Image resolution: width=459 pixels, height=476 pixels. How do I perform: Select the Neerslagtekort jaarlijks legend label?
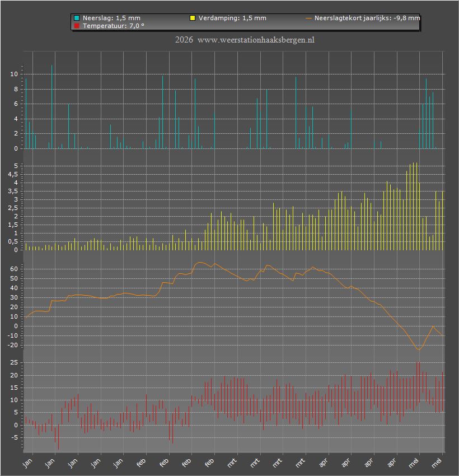click(367, 18)
